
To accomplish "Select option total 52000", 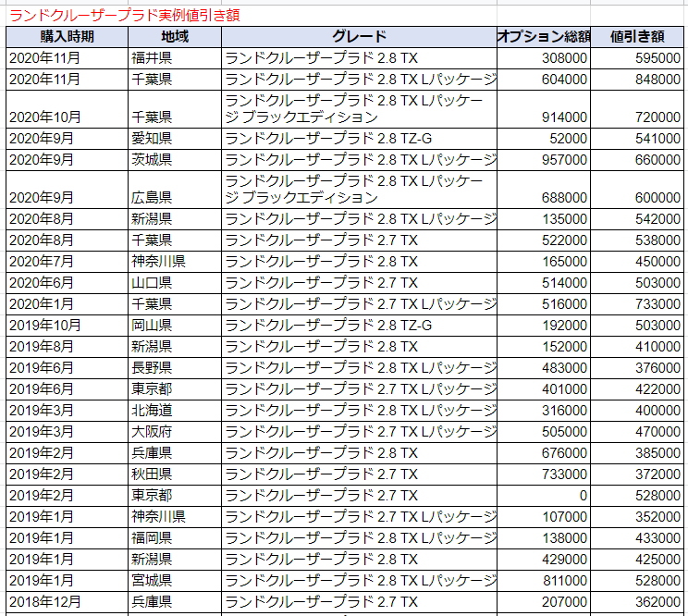I will pyautogui.click(x=544, y=139).
